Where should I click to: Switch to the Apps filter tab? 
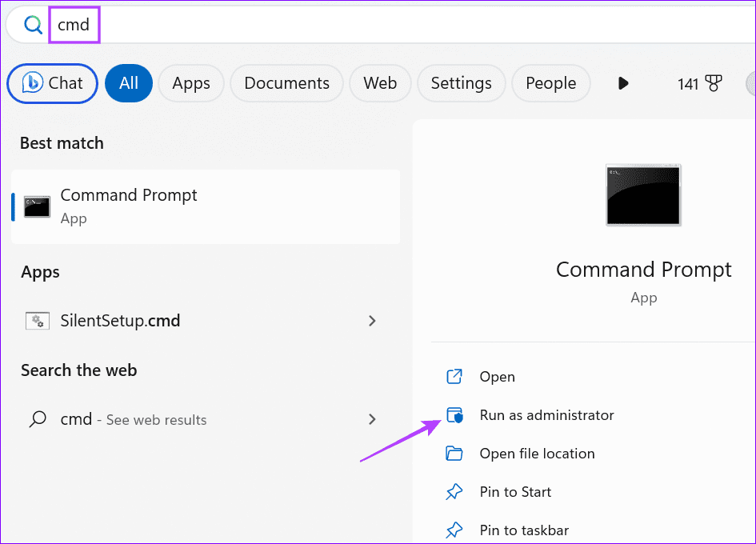click(x=191, y=83)
